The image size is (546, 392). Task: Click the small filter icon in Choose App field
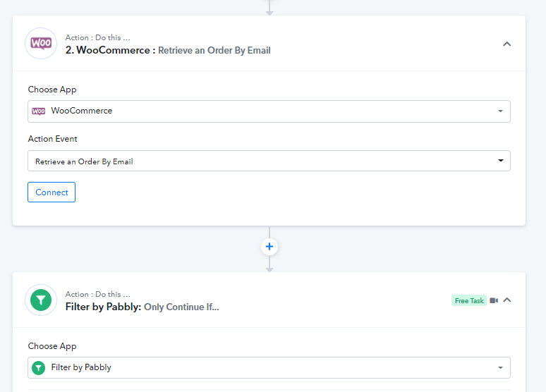coord(39,368)
